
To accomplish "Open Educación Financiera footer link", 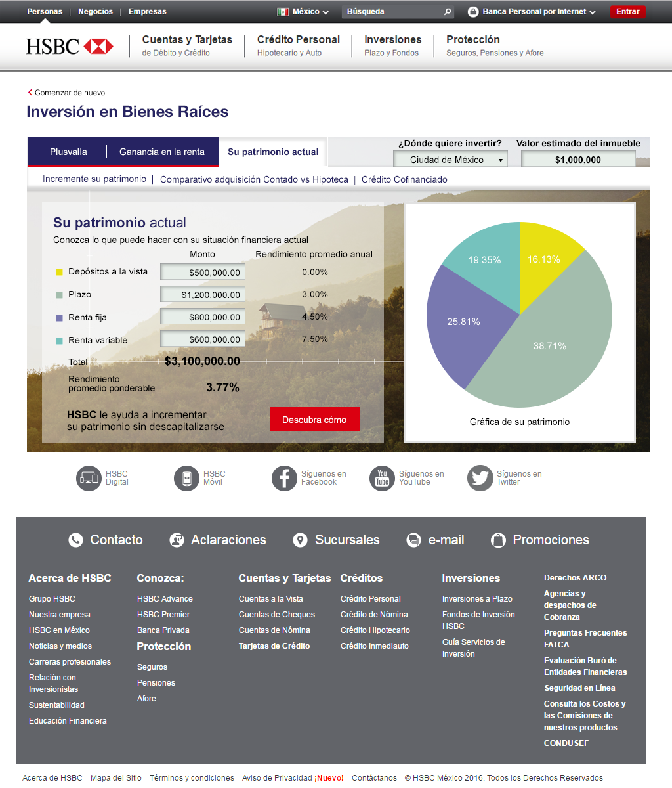I will pyautogui.click(x=68, y=721).
